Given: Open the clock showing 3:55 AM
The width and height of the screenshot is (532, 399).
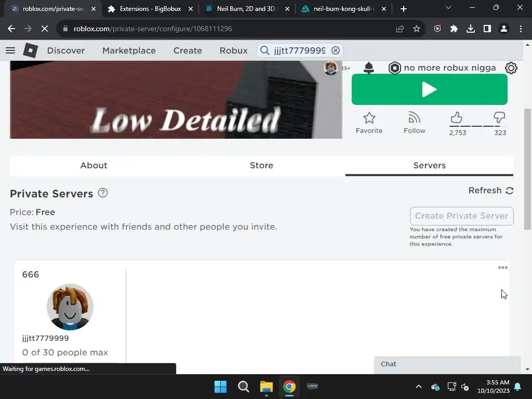Looking at the screenshot, I should coord(494,387).
